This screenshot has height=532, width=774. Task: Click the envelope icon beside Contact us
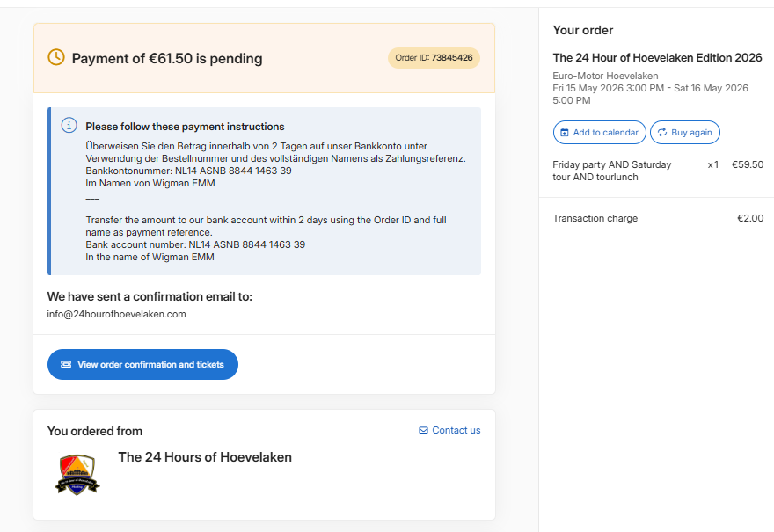click(423, 430)
